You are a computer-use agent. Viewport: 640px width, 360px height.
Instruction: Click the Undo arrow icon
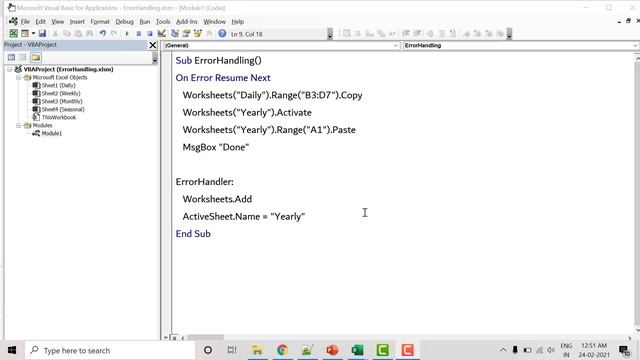[102, 33]
